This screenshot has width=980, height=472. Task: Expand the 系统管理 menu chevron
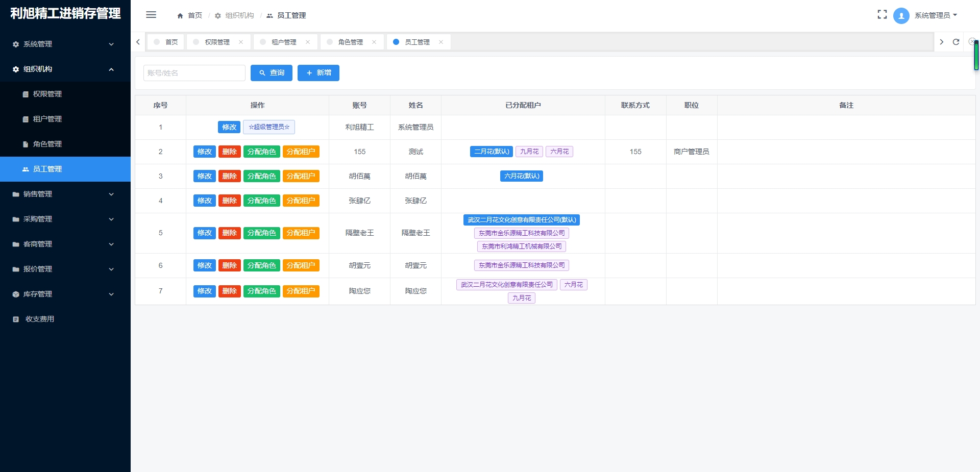(x=111, y=44)
